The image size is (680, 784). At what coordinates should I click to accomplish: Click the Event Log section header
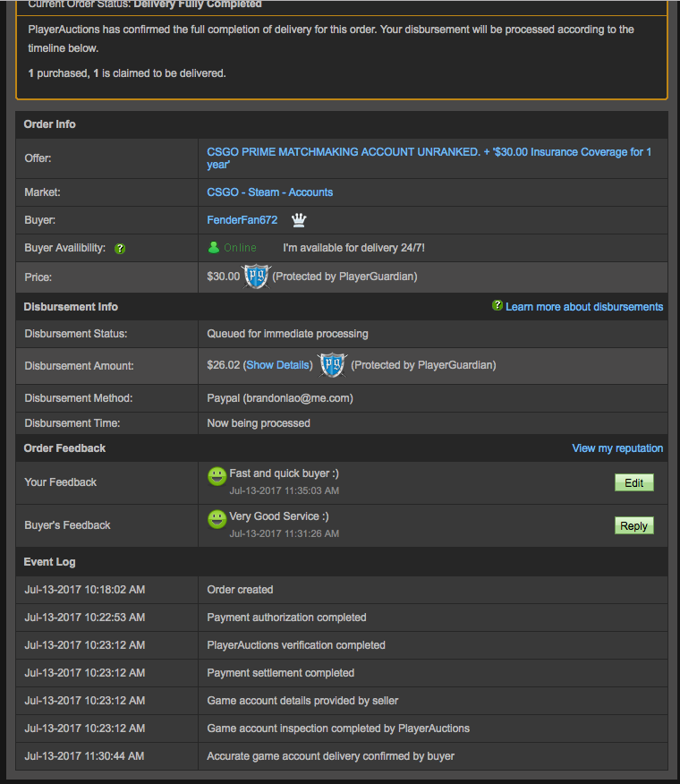pyautogui.click(x=49, y=562)
